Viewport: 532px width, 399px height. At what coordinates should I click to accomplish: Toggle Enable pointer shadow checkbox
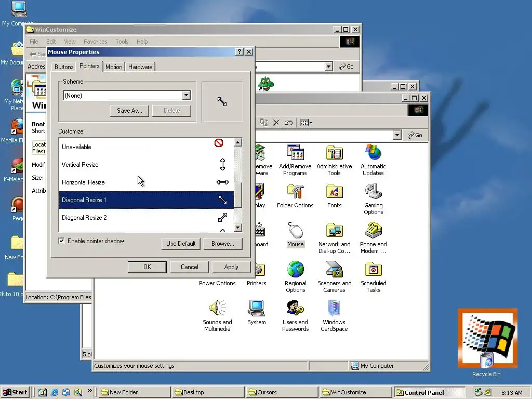tap(61, 241)
